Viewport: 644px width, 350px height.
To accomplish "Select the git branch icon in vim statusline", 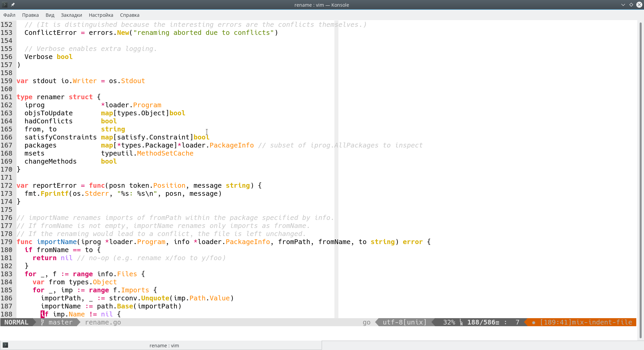I will (x=42, y=322).
